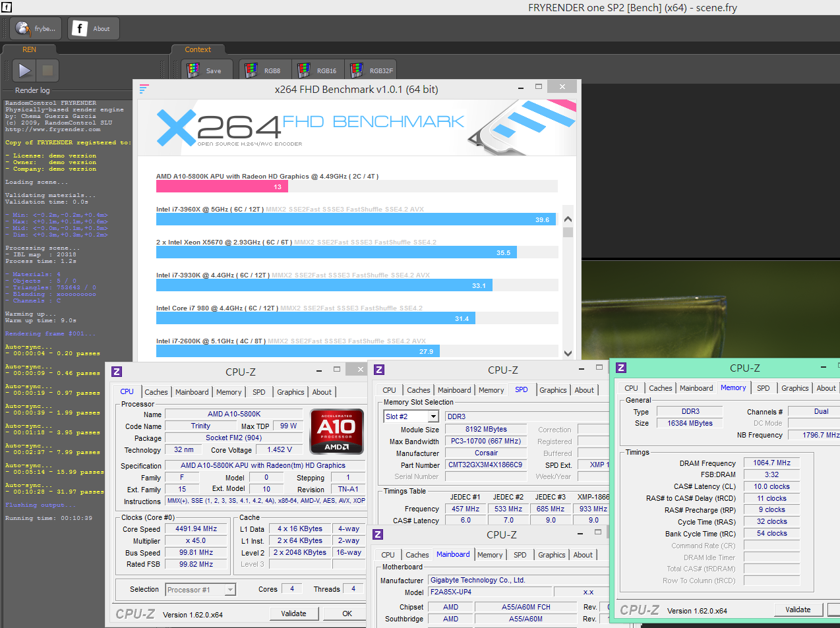Click the Core Speed 4491.94 MHz field
The height and width of the screenshot is (628, 840).
[x=196, y=528]
